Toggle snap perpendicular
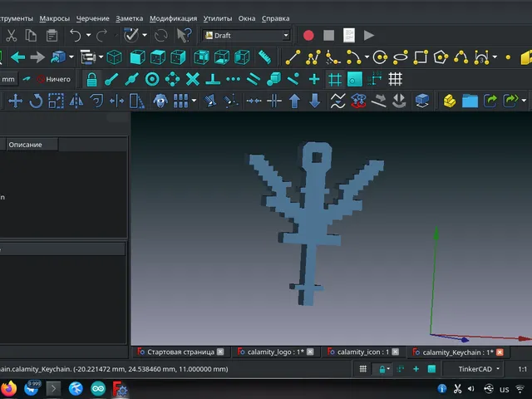This screenshot has width=532, height=399. click(213, 80)
